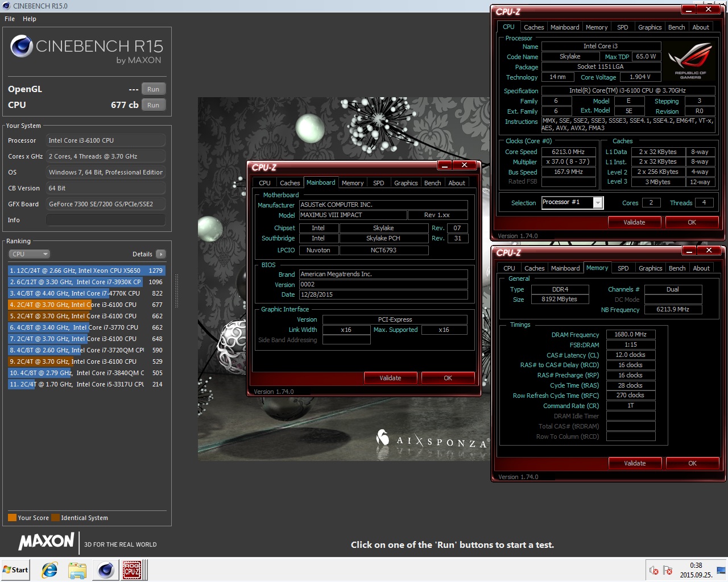Click the Processor field Intel Core i3-6100 CPU
This screenshot has height=582, width=728.
click(106, 140)
